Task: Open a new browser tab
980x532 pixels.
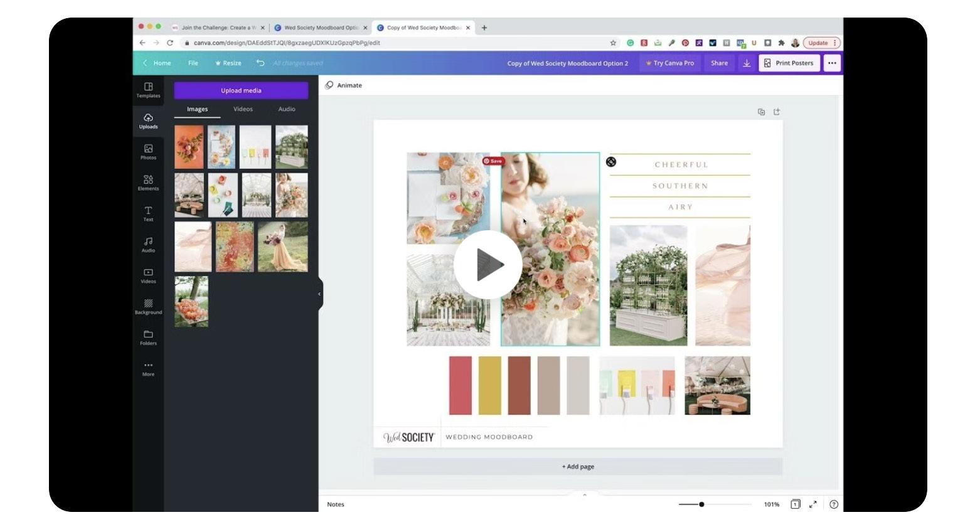Action: click(x=484, y=28)
